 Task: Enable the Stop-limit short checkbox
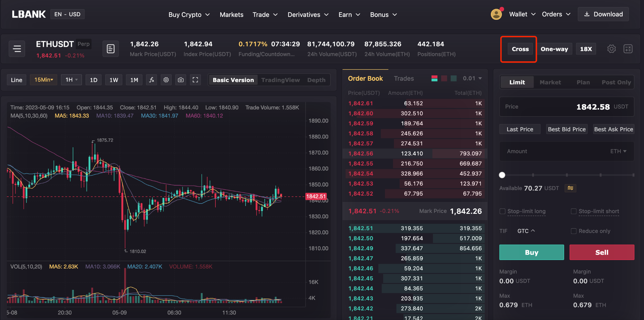tap(574, 211)
